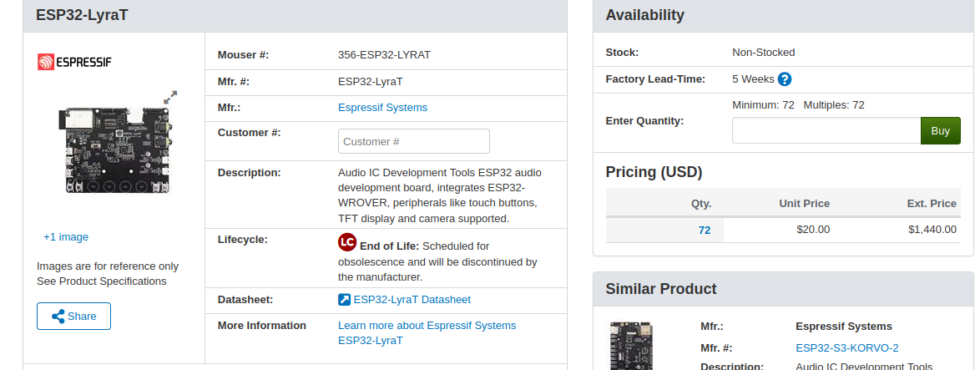View the +1 image link
This screenshot has width=980, height=370.
tap(66, 237)
